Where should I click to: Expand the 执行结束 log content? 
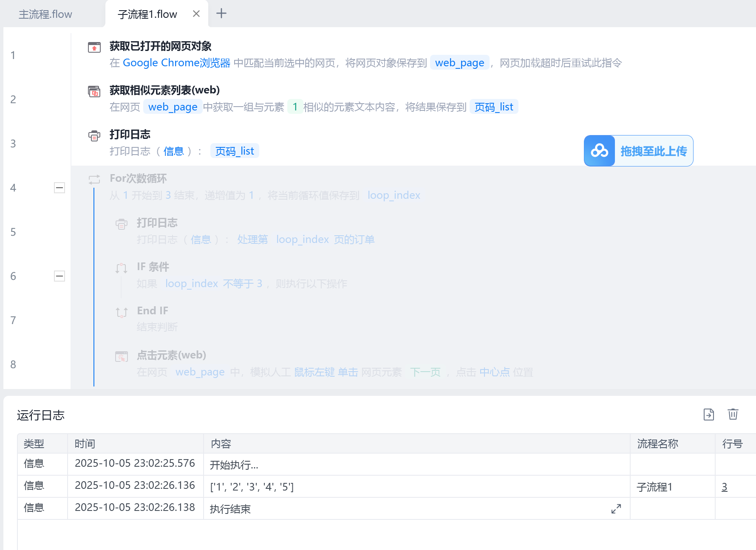pyautogui.click(x=616, y=508)
